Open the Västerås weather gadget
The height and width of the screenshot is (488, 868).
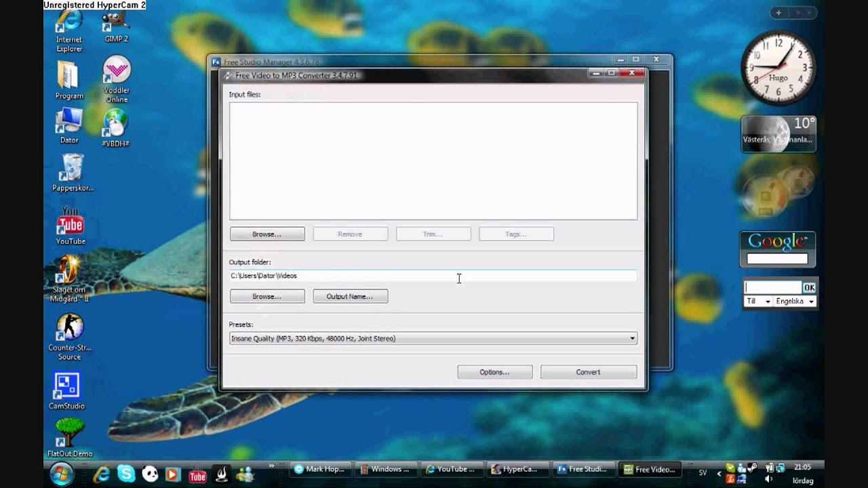(x=778, y=134)
